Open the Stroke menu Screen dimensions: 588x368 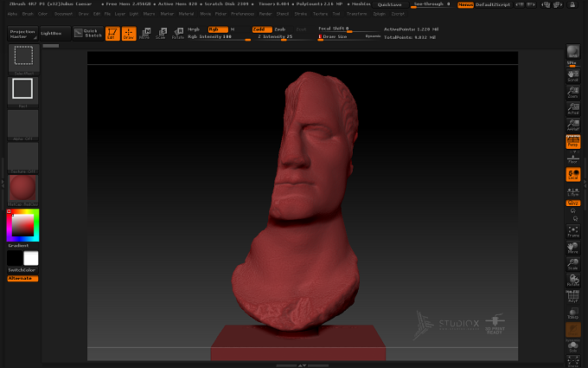(x=300, y=14)
